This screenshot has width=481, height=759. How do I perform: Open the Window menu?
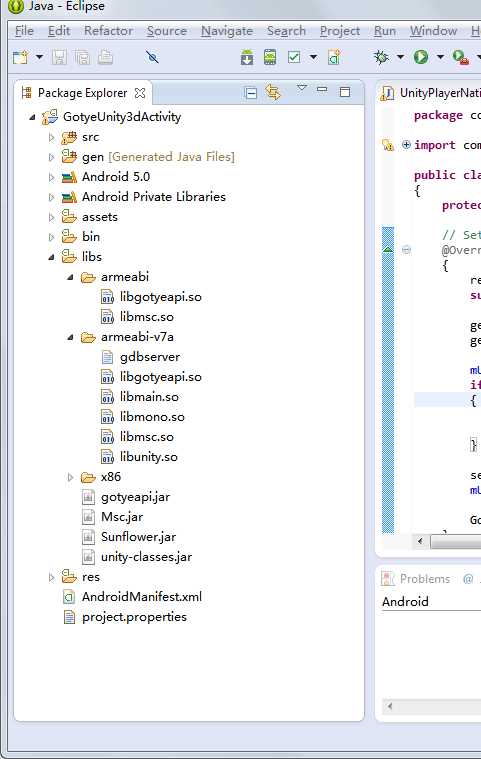pos(434,31)
